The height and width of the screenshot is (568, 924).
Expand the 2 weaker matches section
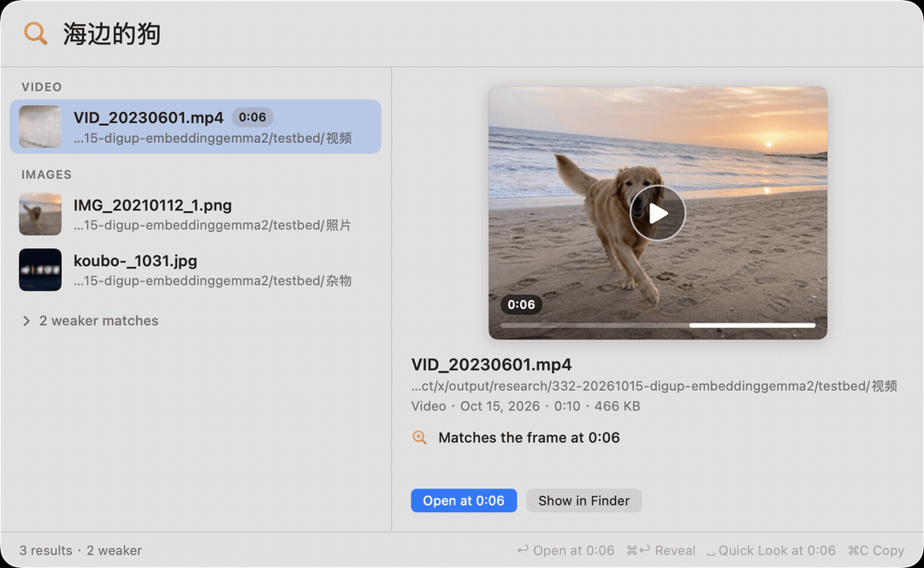pyautogui.click(x=91, y=321)
